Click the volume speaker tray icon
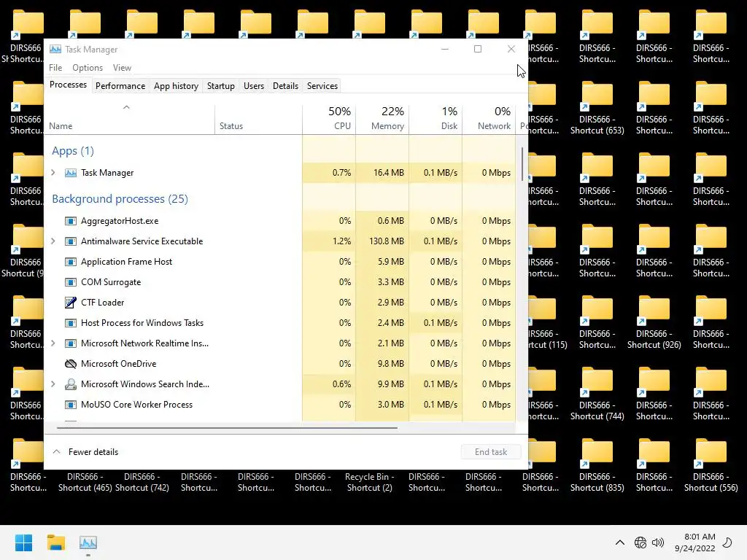 (x=658, y=542)
